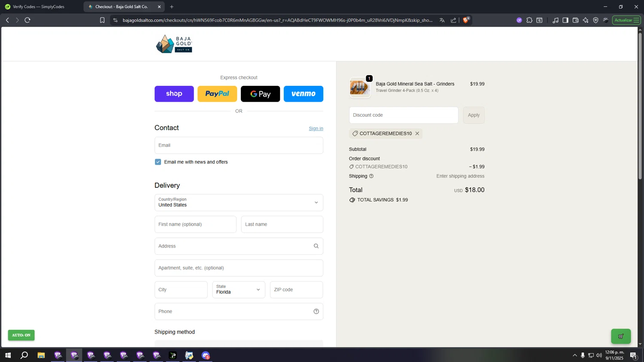Reload the checkout page
The image size is (644, 362).
(x=27, y=20)
